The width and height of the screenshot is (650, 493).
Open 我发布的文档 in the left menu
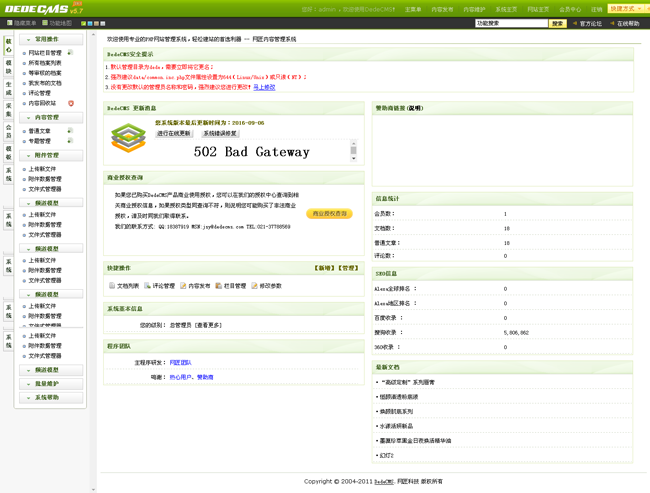45,83
